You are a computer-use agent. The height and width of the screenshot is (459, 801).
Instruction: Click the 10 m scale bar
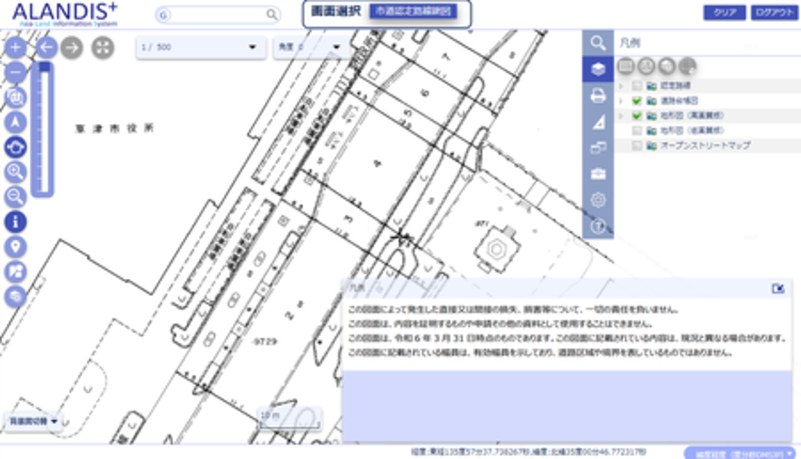290,419
